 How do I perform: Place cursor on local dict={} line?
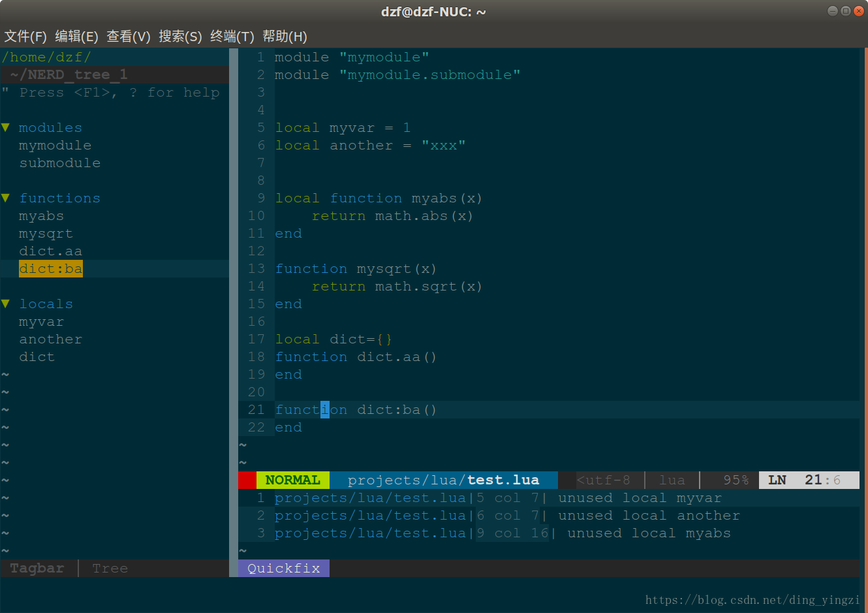pyautogui.click(x=333, y=339)
